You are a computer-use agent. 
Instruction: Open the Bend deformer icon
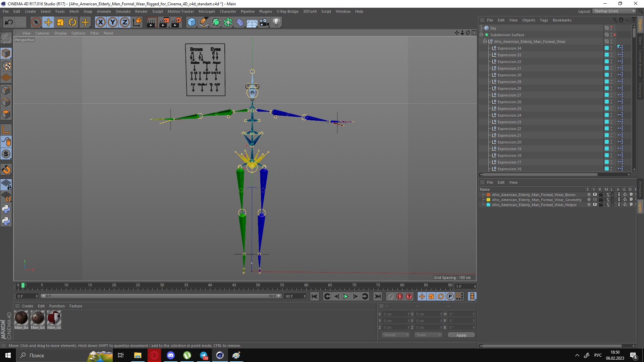(240, 22)
